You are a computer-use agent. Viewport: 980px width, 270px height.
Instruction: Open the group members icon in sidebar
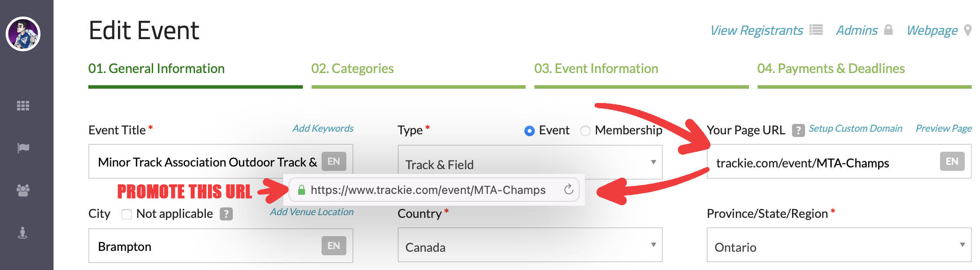tap(23, 190)
